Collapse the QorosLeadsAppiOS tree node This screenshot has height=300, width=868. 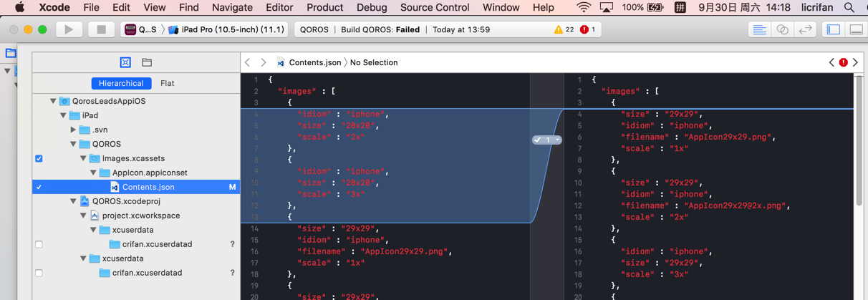(x=53, y=101)
